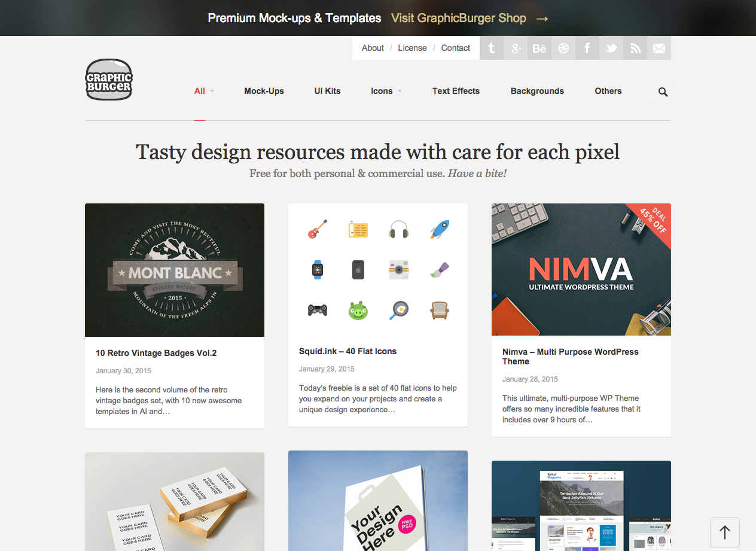Click the Mont Blanc badge thumbnail

click(175, 270)
